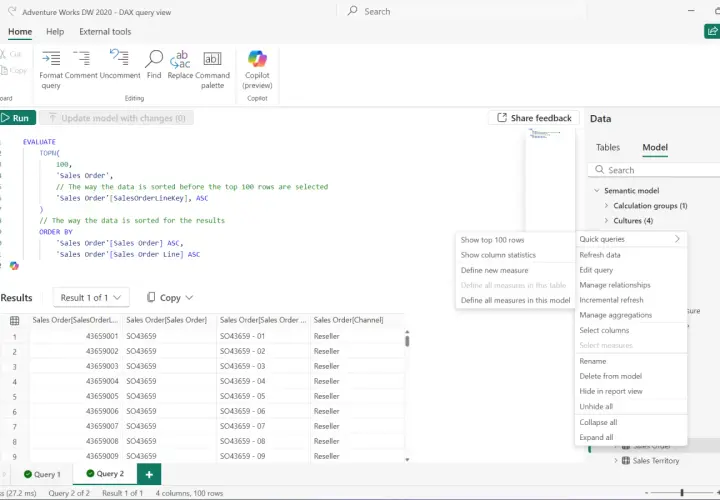Choose Collapse all menu item
Viewport: 720px width, 500px height.
click(598, 422)
